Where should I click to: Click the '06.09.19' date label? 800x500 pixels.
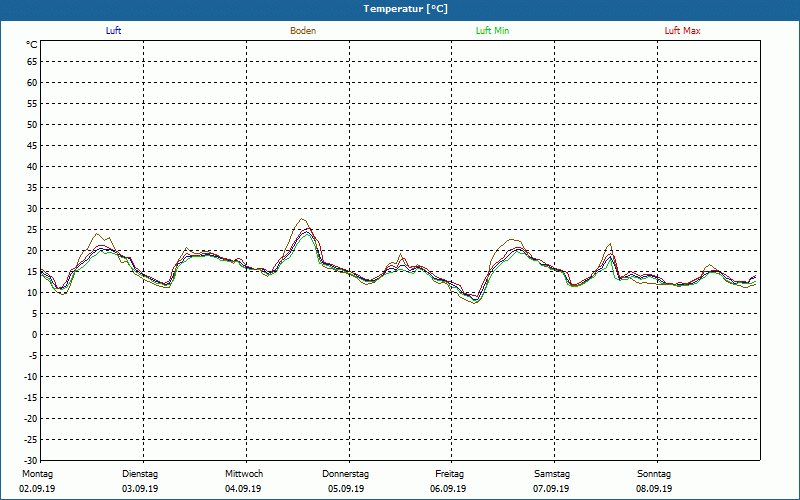tap(448, 489)
